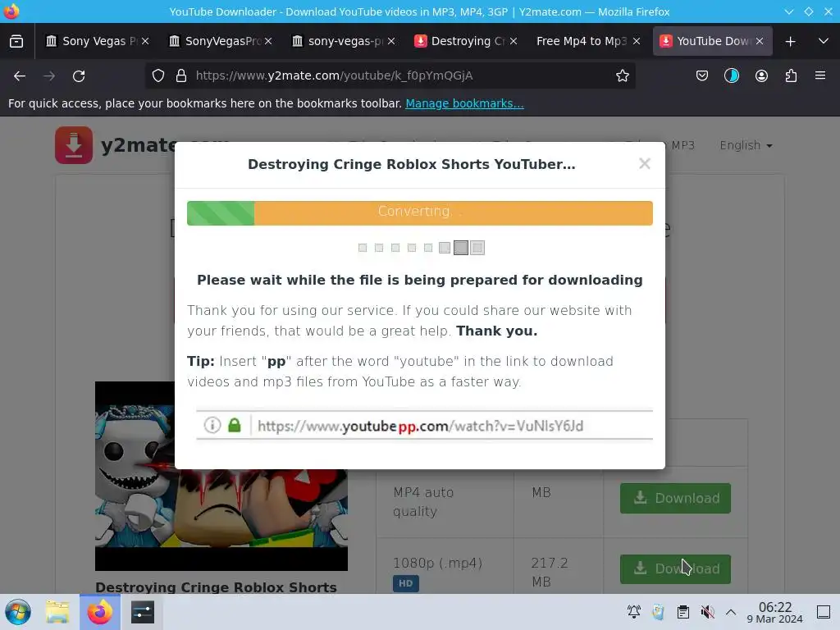Click the youtubepp example URL image
Screen dimensions: 840x630
(x=424, y=426)
